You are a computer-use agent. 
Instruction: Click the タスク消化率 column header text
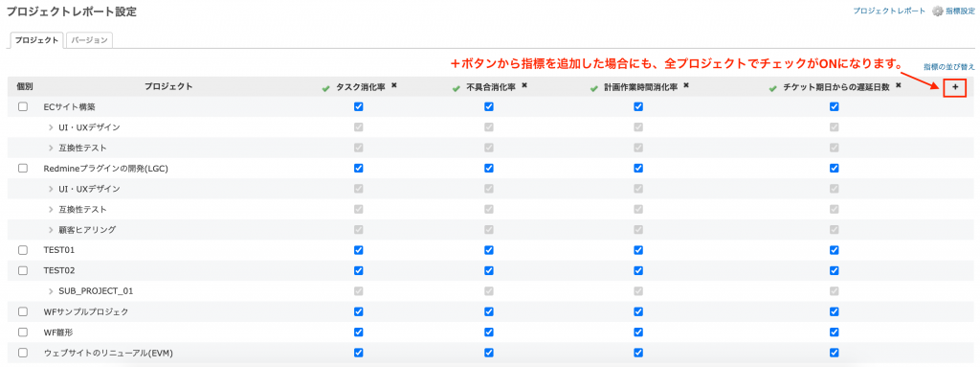(361, 89)
